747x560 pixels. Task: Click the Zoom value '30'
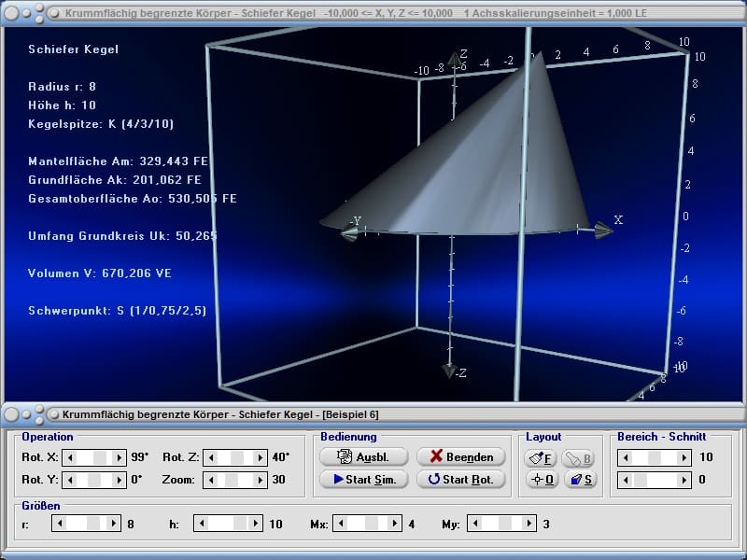(x=278, y=479)
